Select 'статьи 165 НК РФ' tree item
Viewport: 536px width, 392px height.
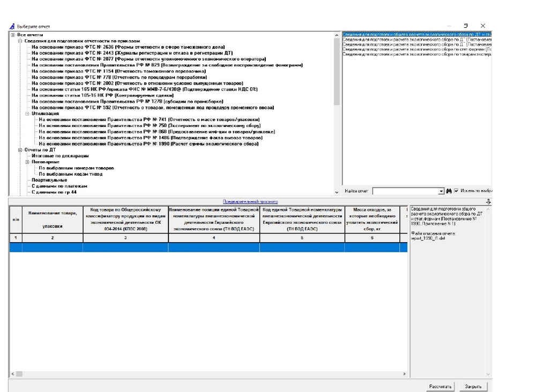pos(145,89)
